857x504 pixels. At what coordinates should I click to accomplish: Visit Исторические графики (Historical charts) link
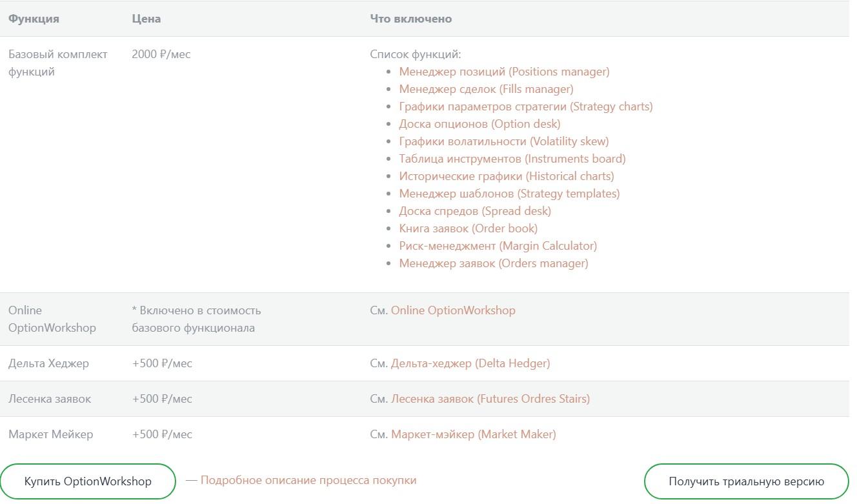[506, 176]
